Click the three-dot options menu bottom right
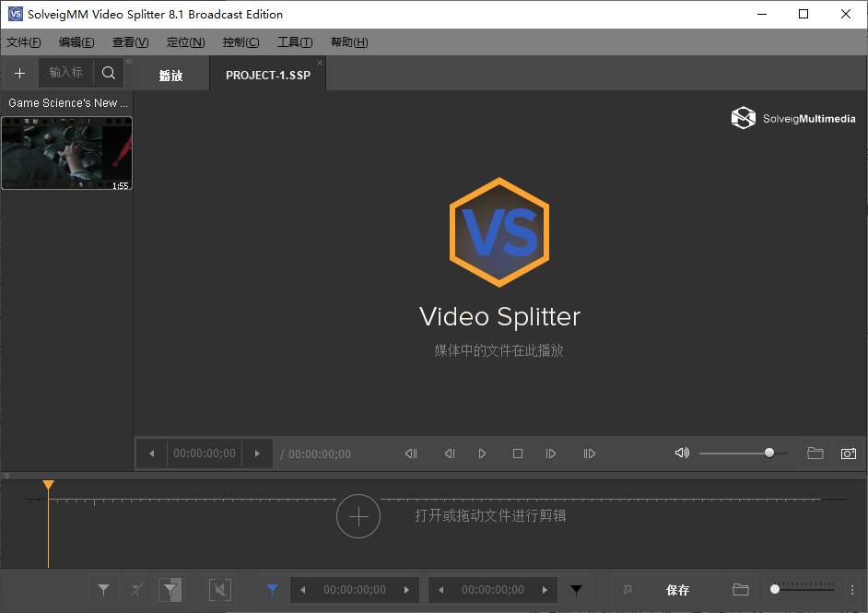 (x=851, y=589)
